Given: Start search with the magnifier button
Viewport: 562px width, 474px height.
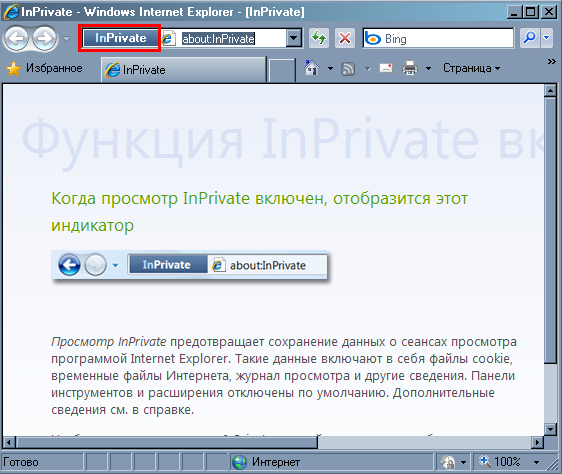Looking at the screenshot, I should coord(530,38).
